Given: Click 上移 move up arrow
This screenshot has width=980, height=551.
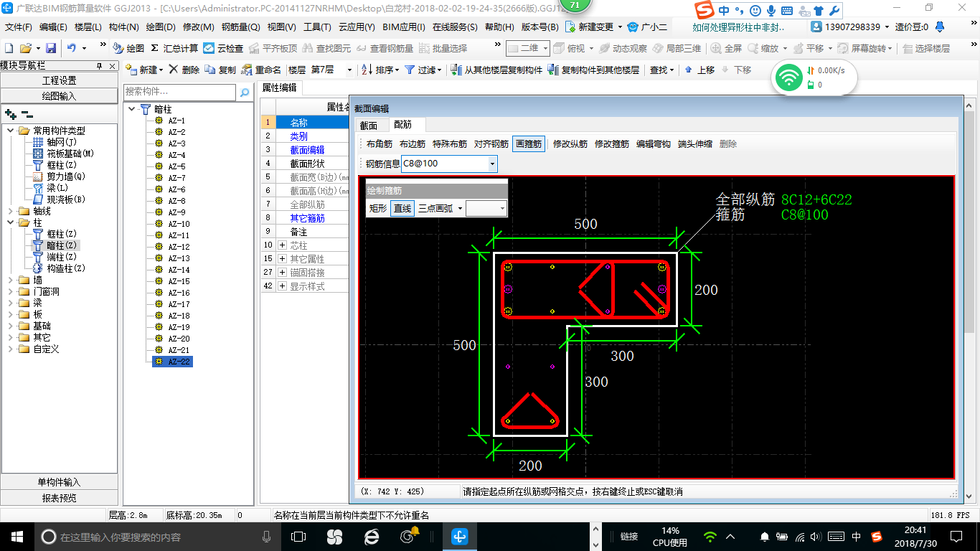Looking at the screenshot, I should click(x=699, y=70).
